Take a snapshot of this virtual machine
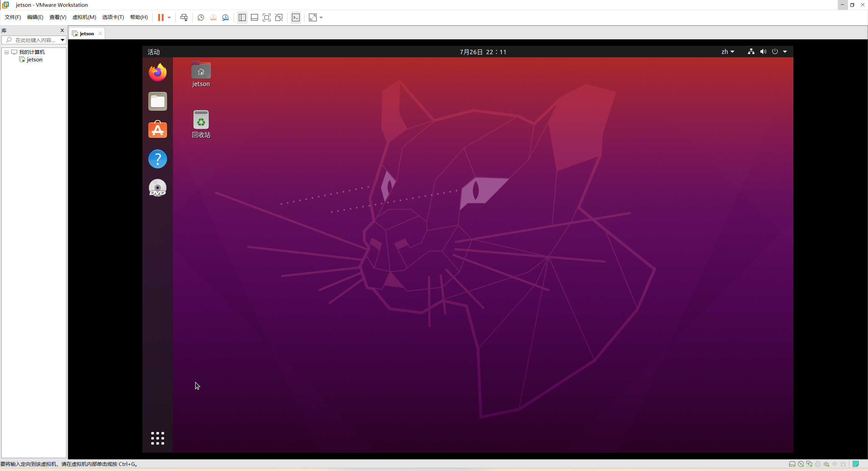The width and height of the screenshot is (868, 471). (200, 18)
